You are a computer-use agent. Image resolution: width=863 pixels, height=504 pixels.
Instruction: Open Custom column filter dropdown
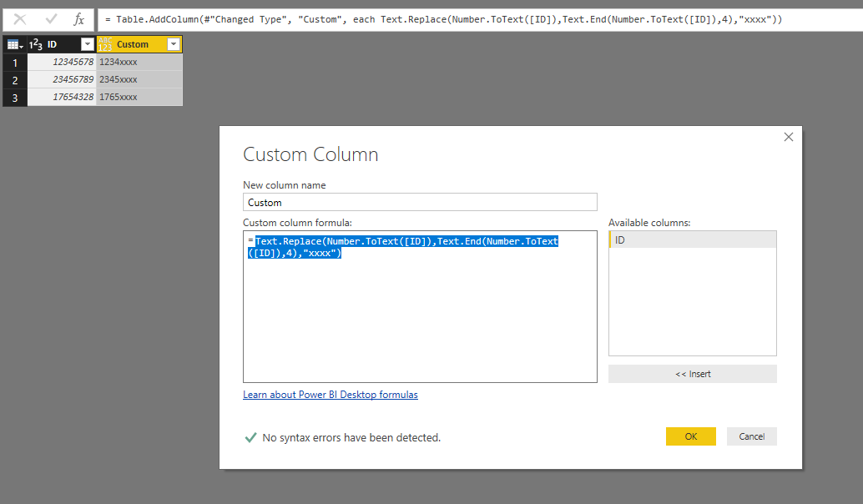click(174, 44)
